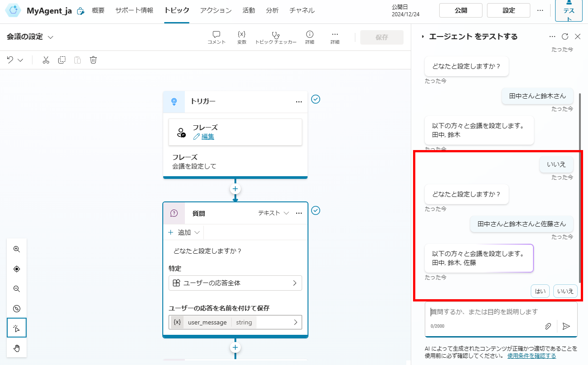Viewport: 588px width, 365px height.
Task: Click the scissors cut icon
Action: (46, 60)
